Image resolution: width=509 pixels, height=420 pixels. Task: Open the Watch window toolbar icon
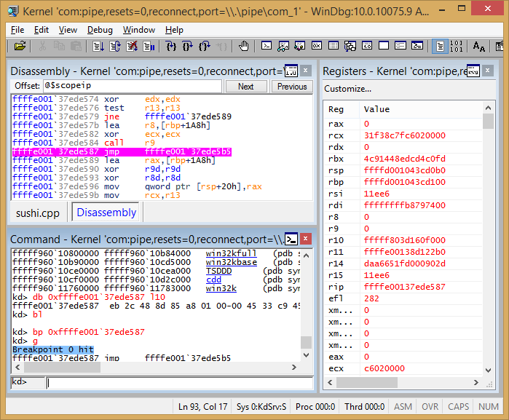[x=284, y=47]
